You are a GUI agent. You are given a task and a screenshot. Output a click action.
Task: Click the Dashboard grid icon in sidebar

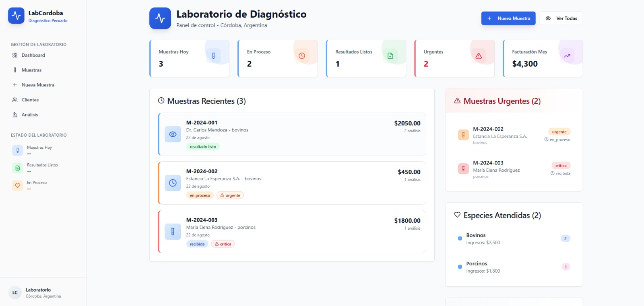click(15, 55)
